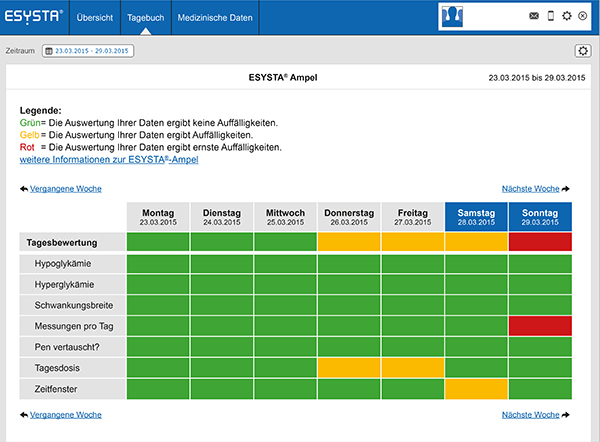The height and width of the screenshot is (442, 600).
Task: Click green Tagesbewertung cell for Montag
Action: 158,242
